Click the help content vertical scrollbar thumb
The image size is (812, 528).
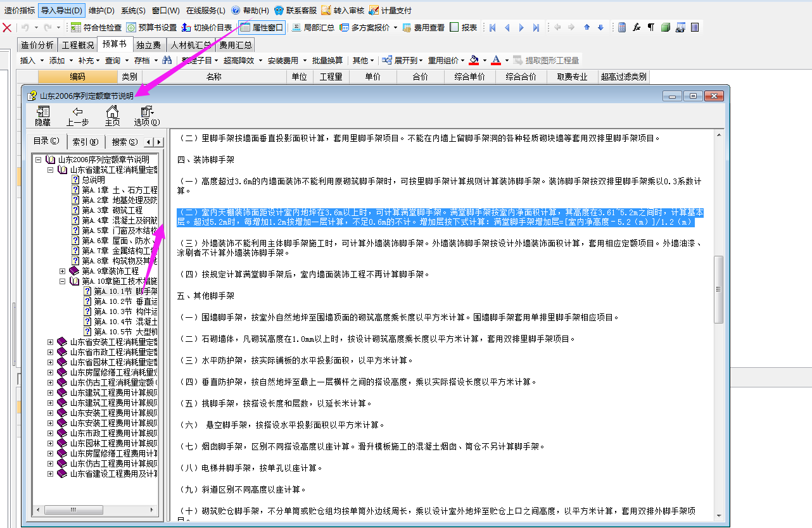tap(718, 290)
